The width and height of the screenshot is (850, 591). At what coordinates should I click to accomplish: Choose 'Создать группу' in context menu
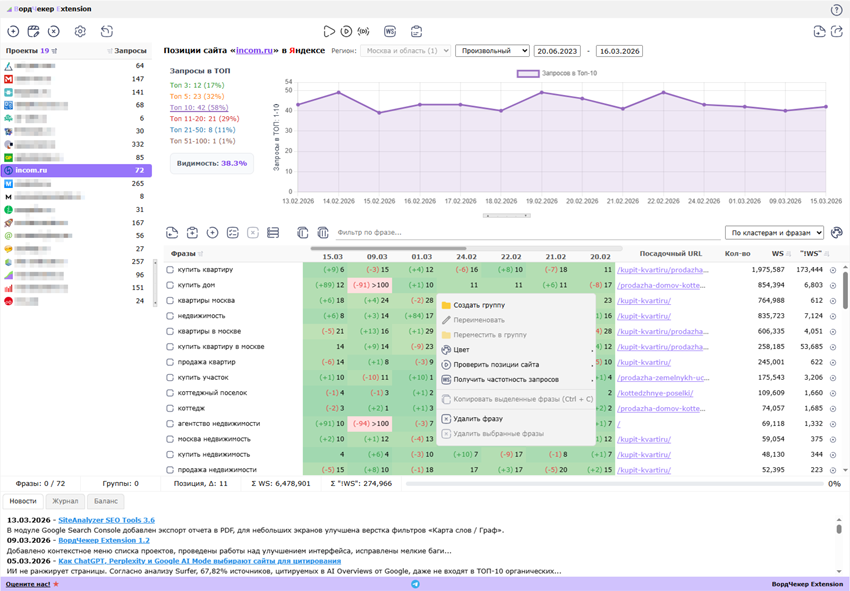point(479,305)
